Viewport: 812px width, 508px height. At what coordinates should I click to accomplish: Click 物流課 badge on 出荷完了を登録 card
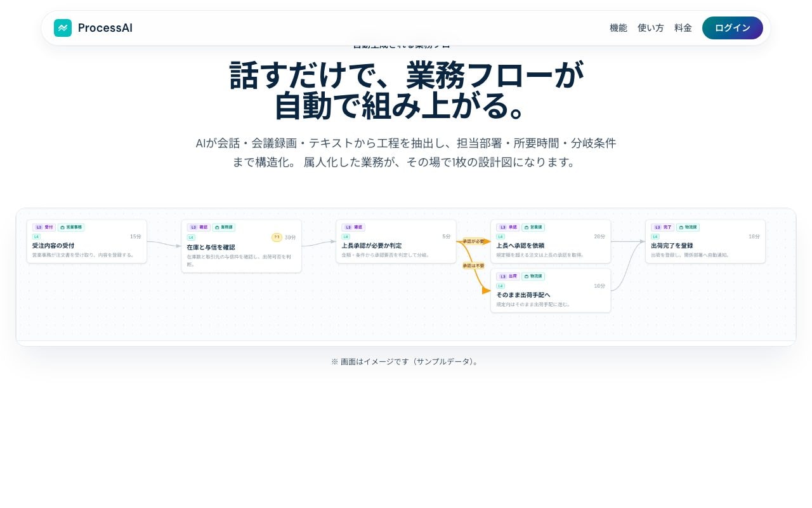click(x=688, y=227)
